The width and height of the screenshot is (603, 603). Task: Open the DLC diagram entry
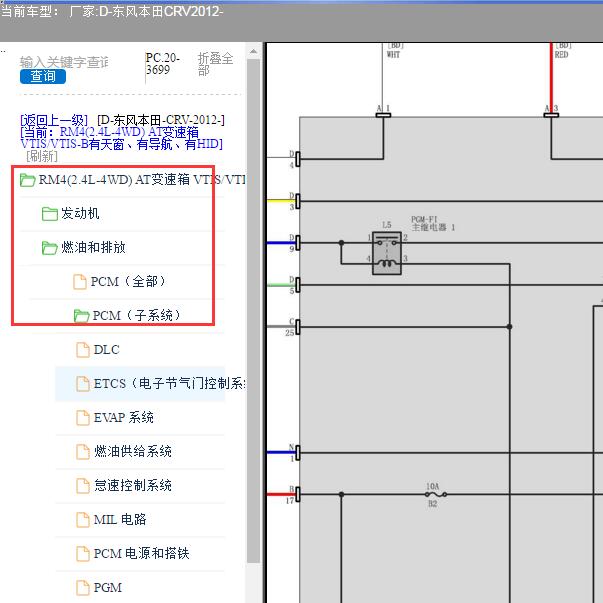[x=107, y=350]
